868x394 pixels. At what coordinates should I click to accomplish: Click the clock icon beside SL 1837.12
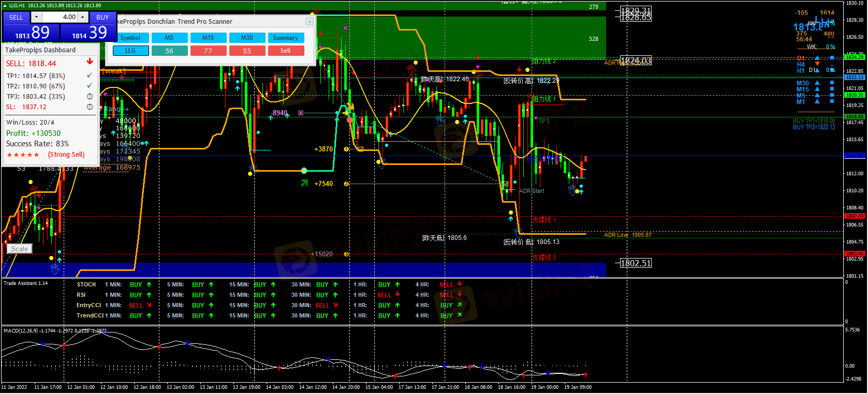[x=90, y=107]
